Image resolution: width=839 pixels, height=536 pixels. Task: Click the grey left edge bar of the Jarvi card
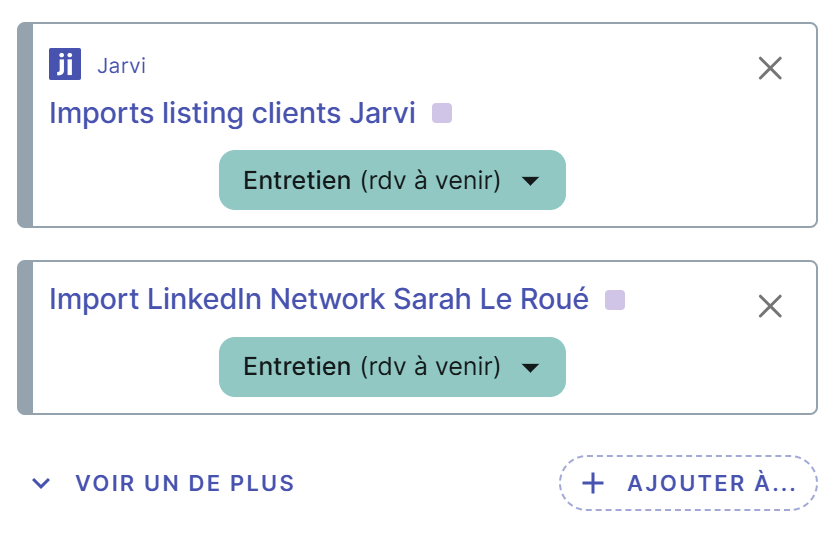point(26,125)
